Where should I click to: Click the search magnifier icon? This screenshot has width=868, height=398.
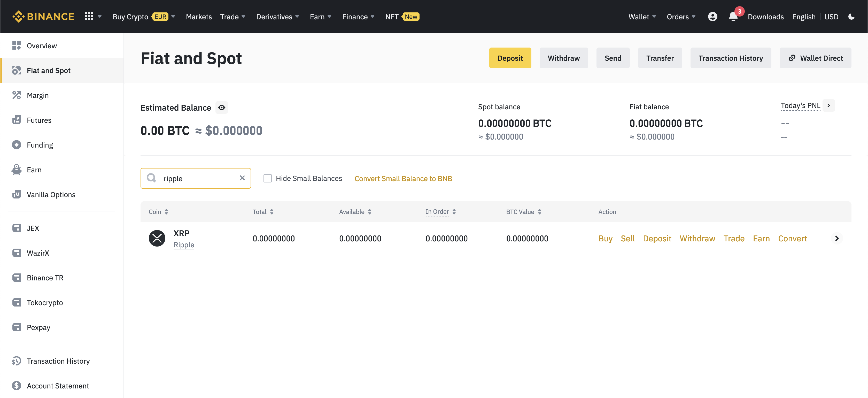click(151, 178)
